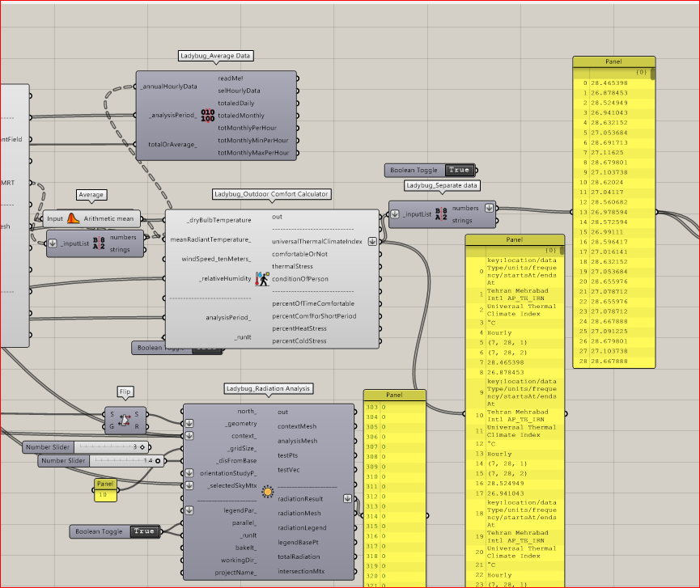
Task: Click flatten arrow on universalThermalClimateIndex output
Action: [x=372, y=241]
